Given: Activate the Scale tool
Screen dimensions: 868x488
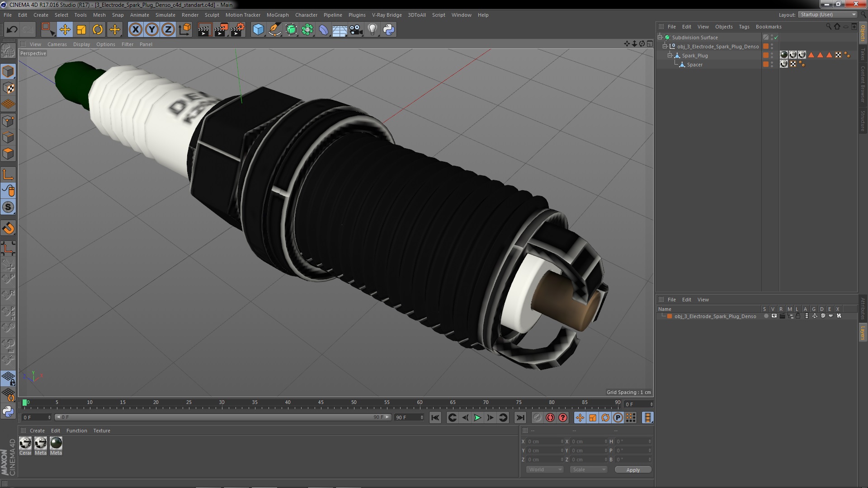Looking at the screenshot, I should pyautogui.click(x=81, y=30).
